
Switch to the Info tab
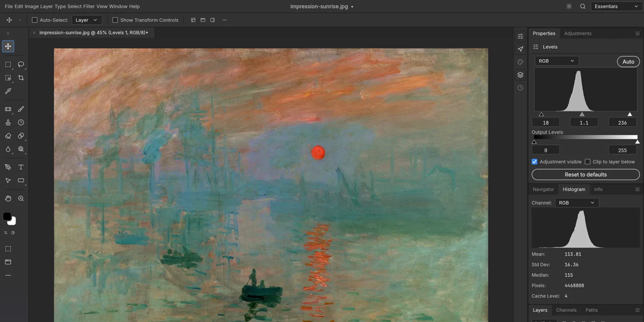pyautogui.click(x=598, y=189)
